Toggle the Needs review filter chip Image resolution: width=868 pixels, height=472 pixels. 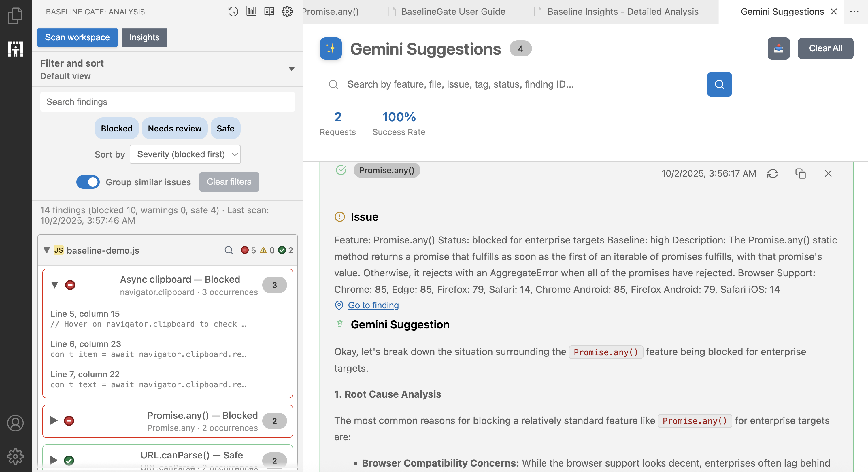click(x=175, y=128)
